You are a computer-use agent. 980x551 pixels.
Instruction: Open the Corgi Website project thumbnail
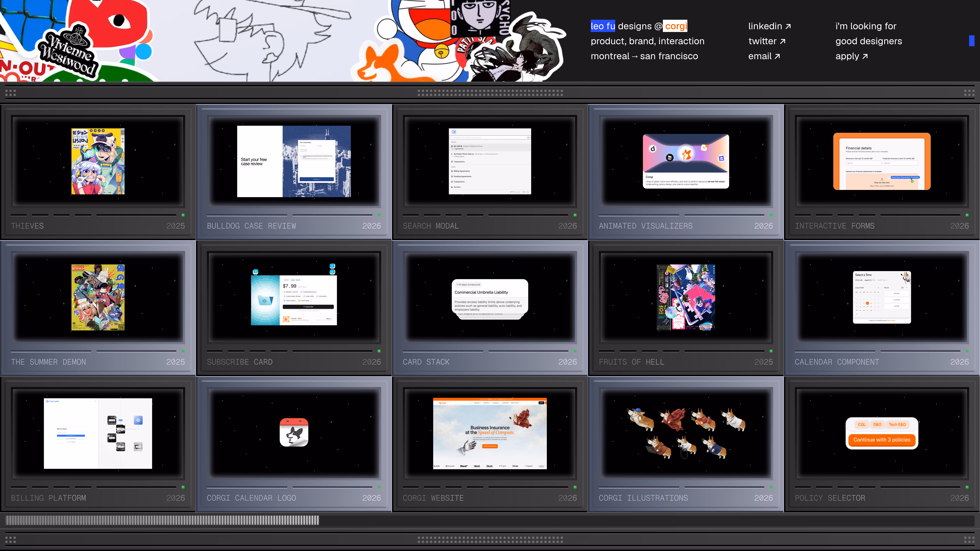490,433
